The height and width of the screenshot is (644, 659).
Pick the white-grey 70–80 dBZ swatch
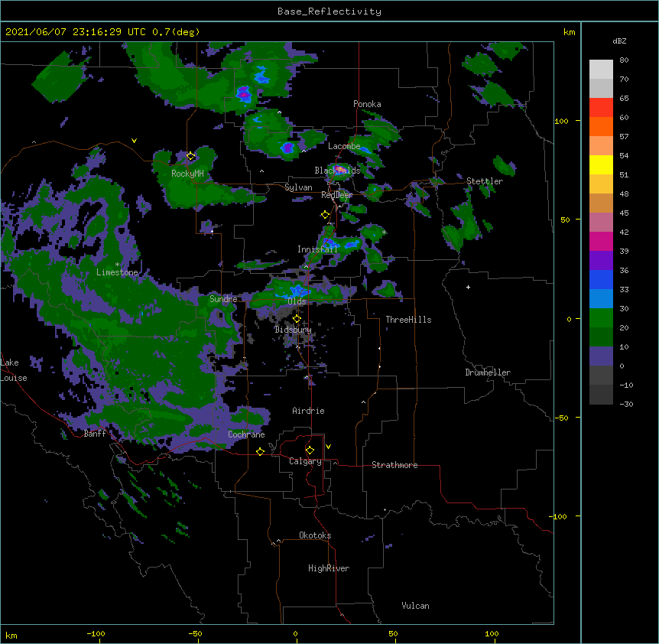click(601, 69)
